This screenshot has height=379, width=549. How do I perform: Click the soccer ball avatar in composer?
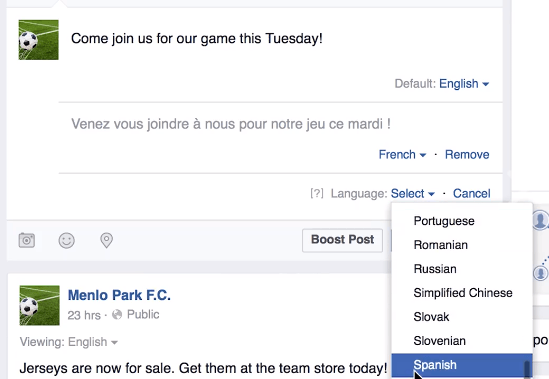pyautogui.click(x=39, y=40)
